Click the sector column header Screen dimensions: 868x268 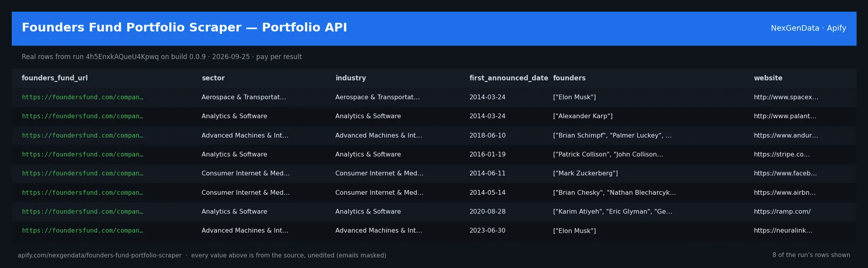(x=213, y=78)
